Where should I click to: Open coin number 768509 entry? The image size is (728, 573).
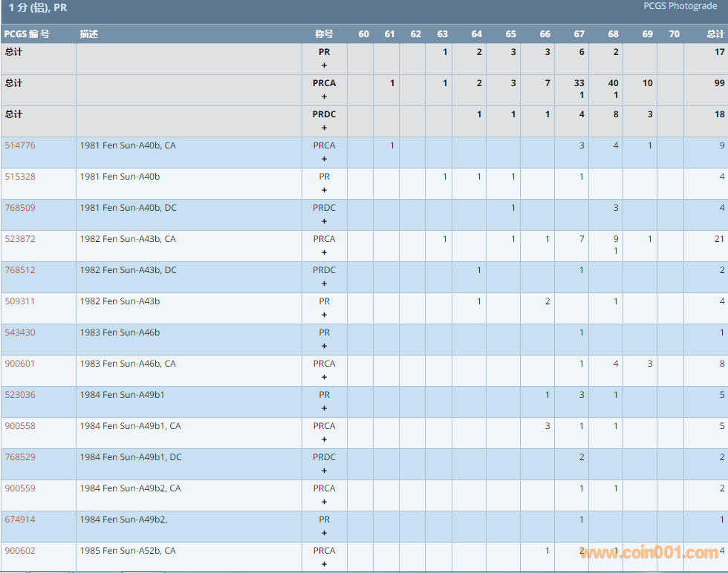point(20,208)
